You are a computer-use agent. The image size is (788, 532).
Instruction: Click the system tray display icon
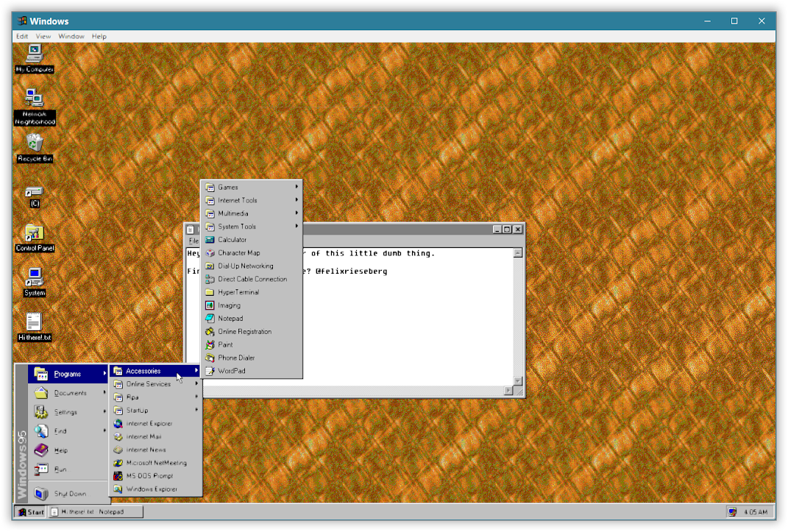pyautogui.click(x=732, y=512)
